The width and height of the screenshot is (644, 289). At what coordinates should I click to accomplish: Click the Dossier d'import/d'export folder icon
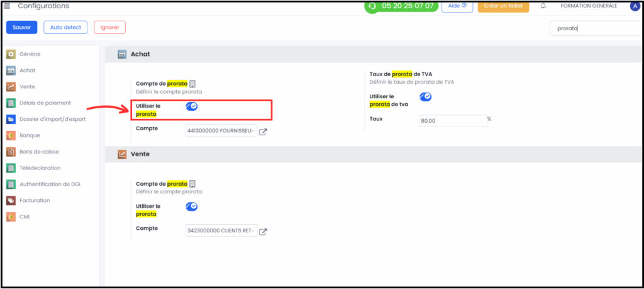point(11,119)
